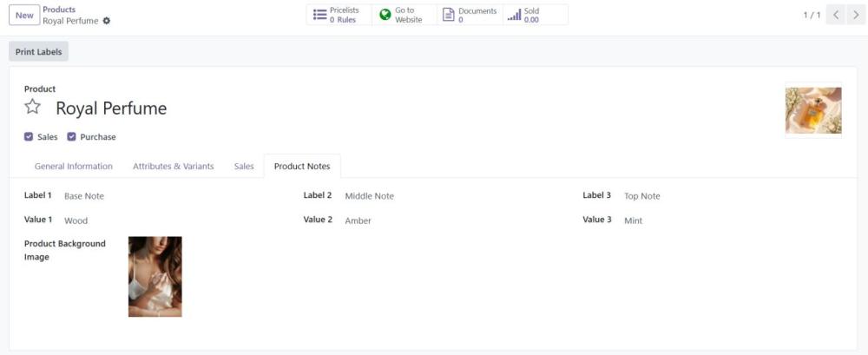Click the Product Background Image thumbnail
868x355 pixels.
(155, 276)
